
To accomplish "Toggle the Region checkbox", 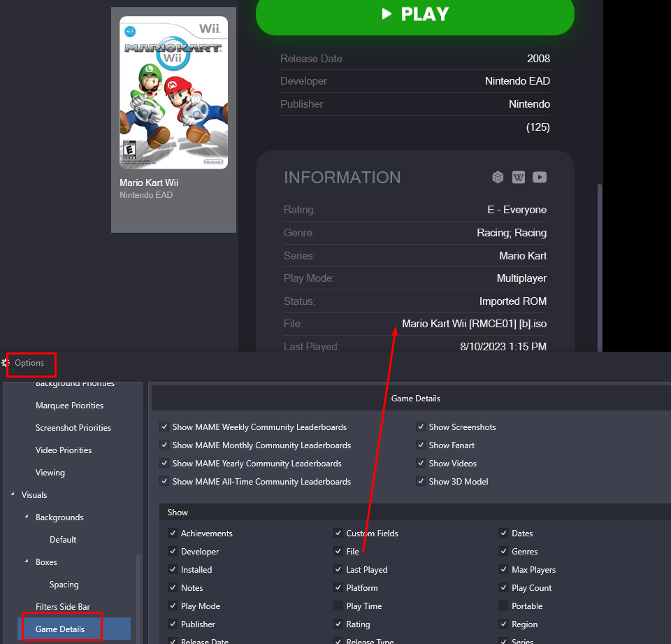I will [x=504, y=624].
